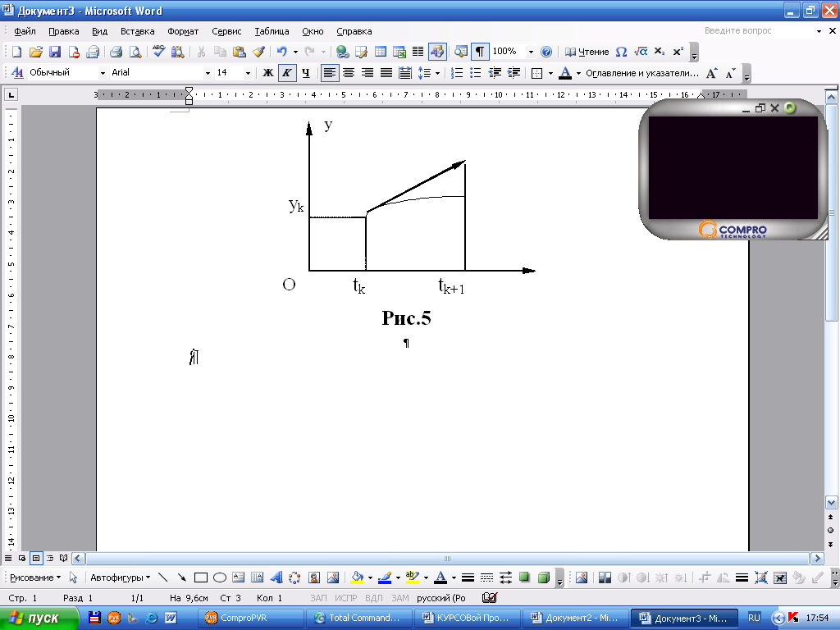
Task: Expand borders dropdown arrow
Action: (550, 73)
